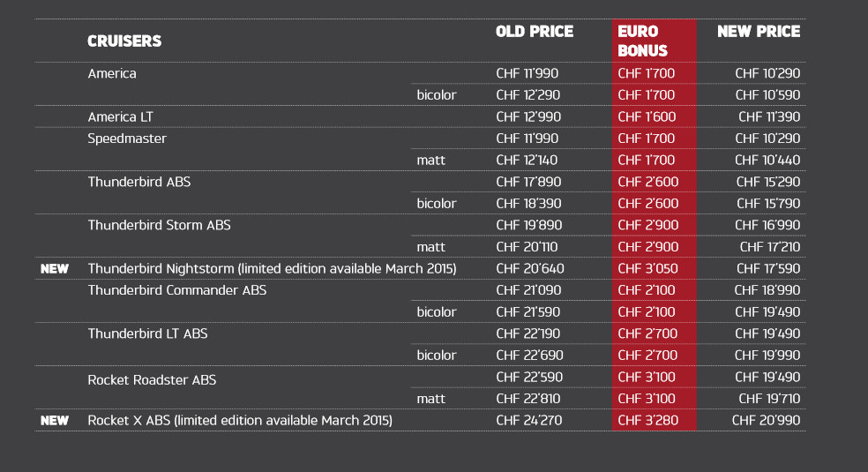Click the CRUISERS table heading
Image resolution: width=868 pixels, height=472 pixels.
pos(124,41)
